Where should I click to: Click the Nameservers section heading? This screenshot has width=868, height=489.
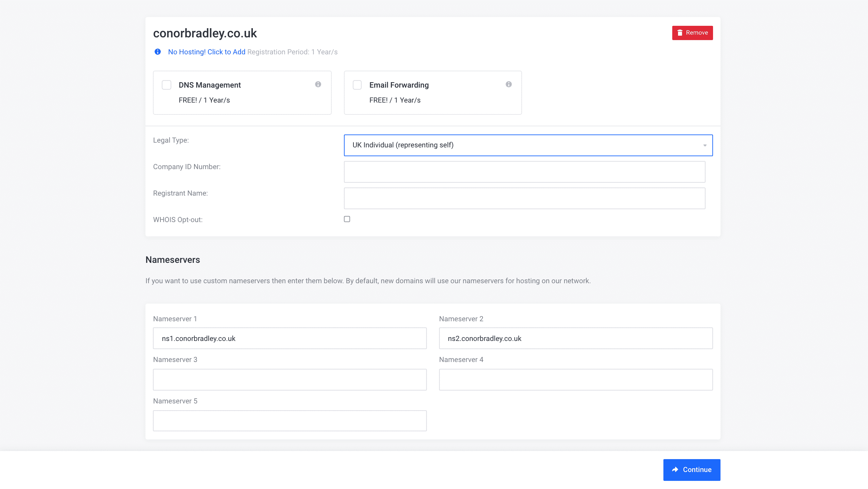[173, 260]
